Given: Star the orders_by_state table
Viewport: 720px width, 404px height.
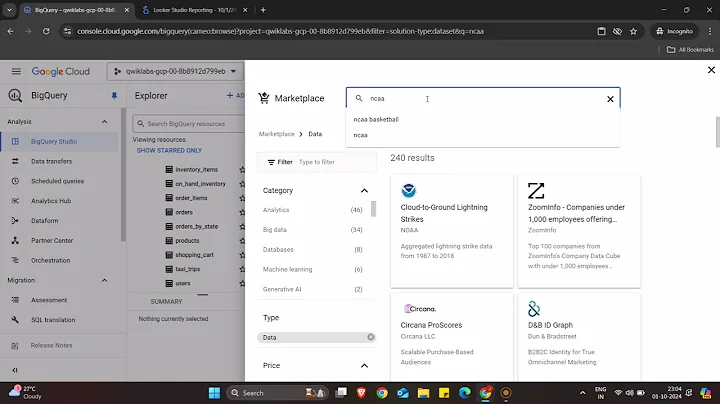Looking at the screenshot, I should [242, 226].
